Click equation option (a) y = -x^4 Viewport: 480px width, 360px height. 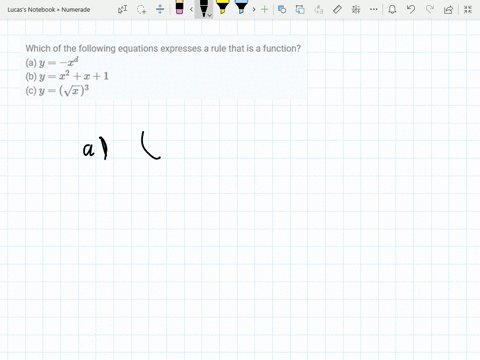pyautogui.click(x=52, y=62)
